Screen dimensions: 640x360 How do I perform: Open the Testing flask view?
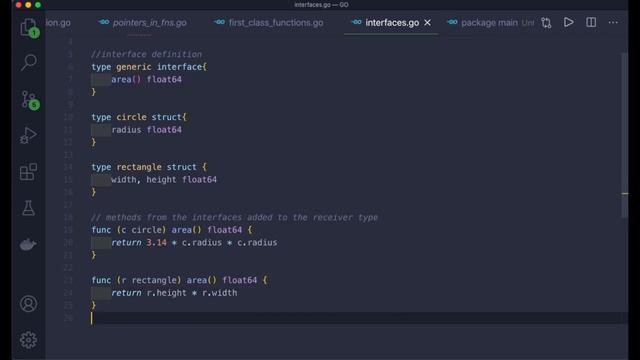pyautogui.click(x=29, y=208)
